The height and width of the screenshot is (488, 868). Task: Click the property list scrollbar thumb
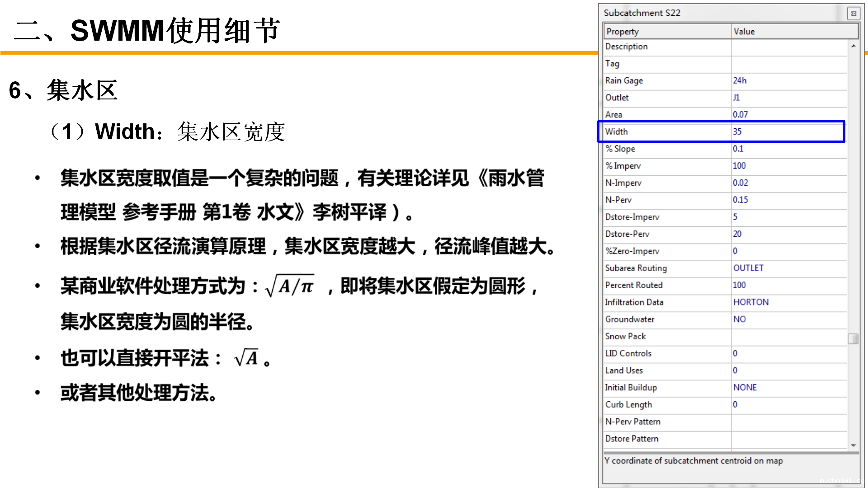click(853, 338)
